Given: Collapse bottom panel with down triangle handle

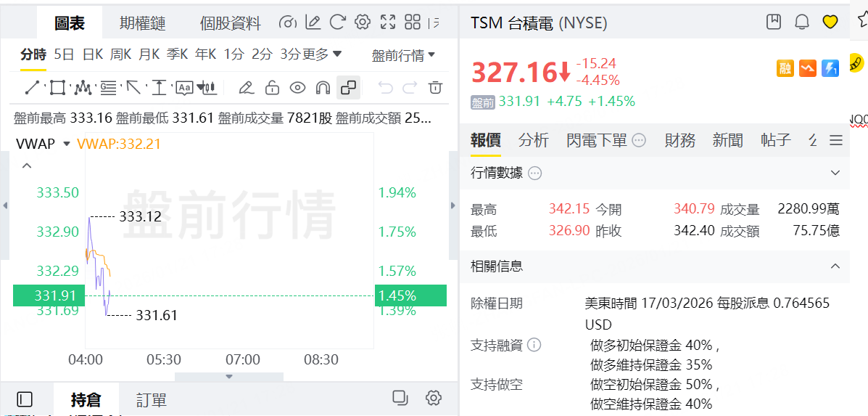Looking at the screenshot, I should (229, 377).
